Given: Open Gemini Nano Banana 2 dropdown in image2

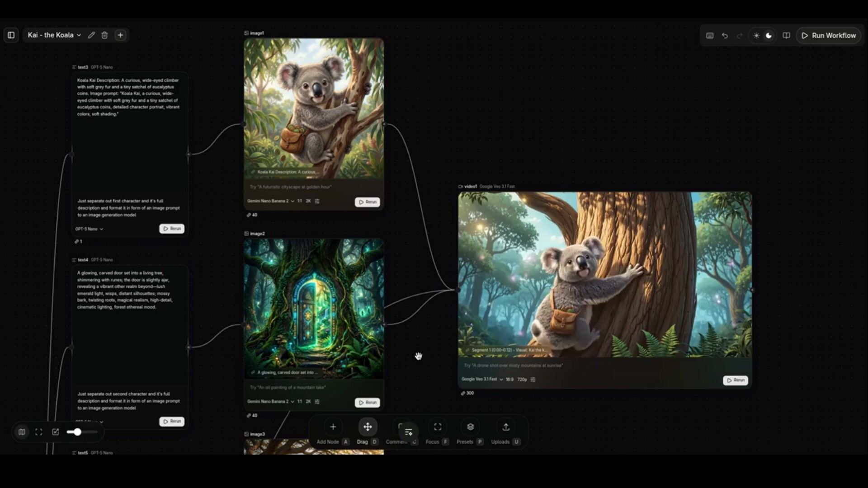Looking at the screenshot, I should click(x=270, y=402).
